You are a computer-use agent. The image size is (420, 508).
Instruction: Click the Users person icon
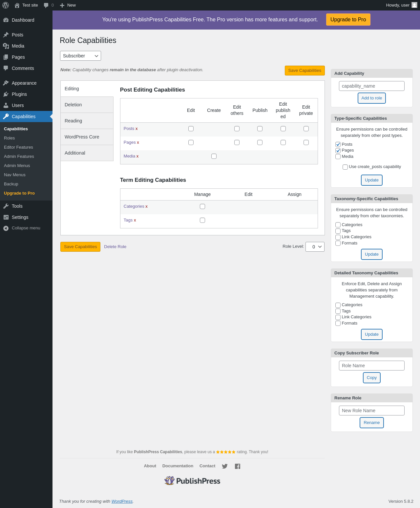(x=6, y=105)
